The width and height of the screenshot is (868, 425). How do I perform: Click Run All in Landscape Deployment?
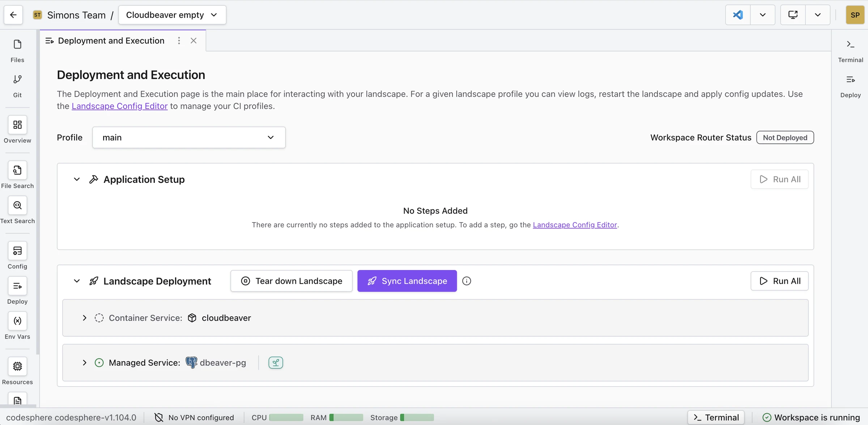779,281
